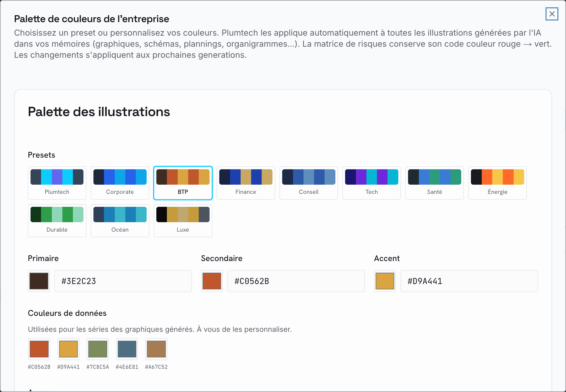Select the BTP preset card

[x=183, y=183]
